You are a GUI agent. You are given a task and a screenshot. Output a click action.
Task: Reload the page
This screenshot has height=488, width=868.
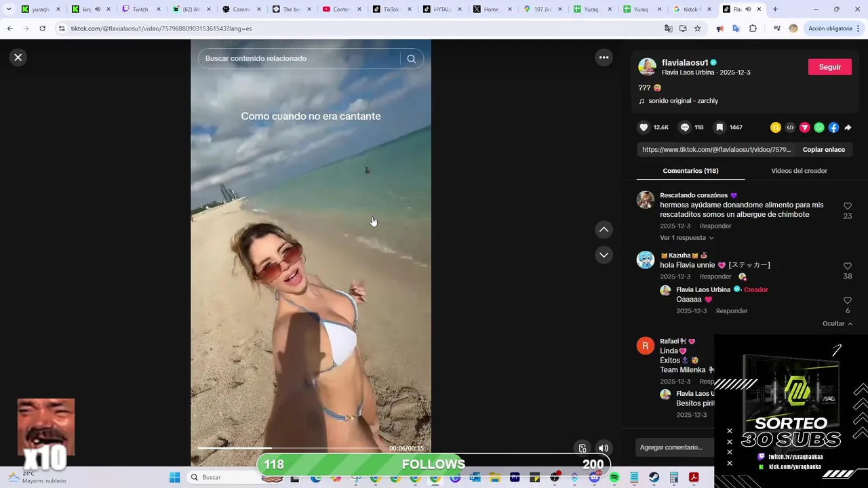42,28
